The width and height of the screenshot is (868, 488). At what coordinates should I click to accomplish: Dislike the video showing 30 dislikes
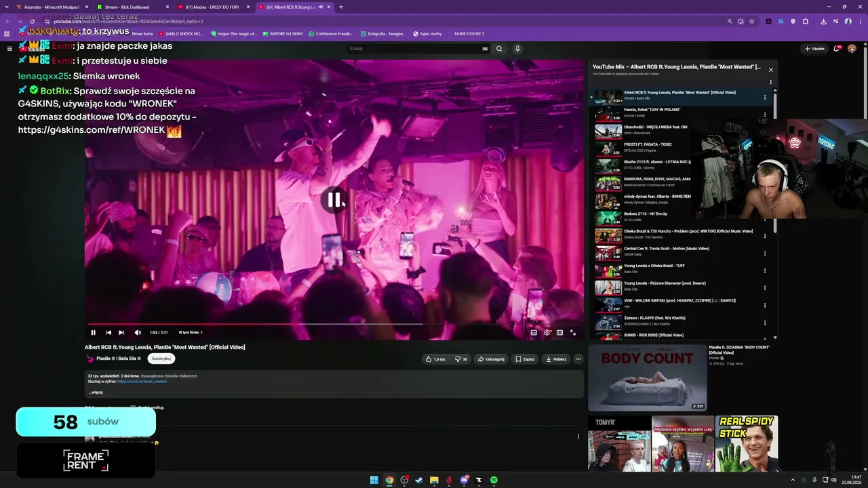pyautogui.click(x=461, y=359)
